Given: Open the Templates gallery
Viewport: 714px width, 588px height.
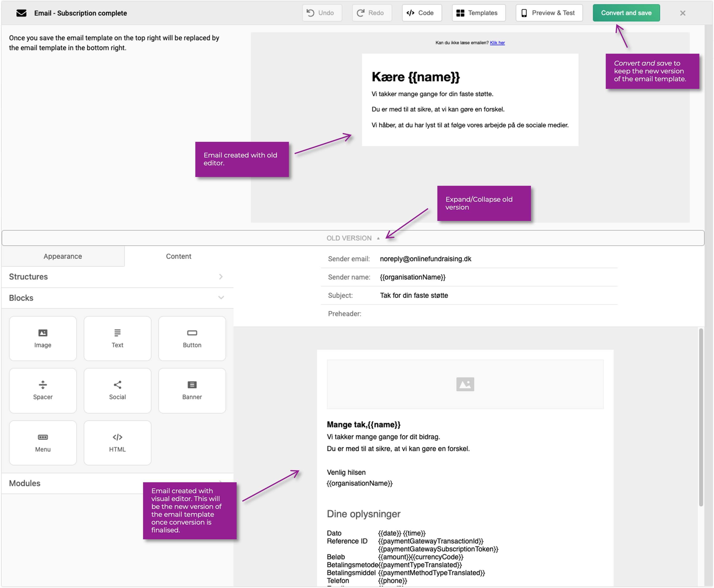Looking at the screenshot, I should (478, 13).
